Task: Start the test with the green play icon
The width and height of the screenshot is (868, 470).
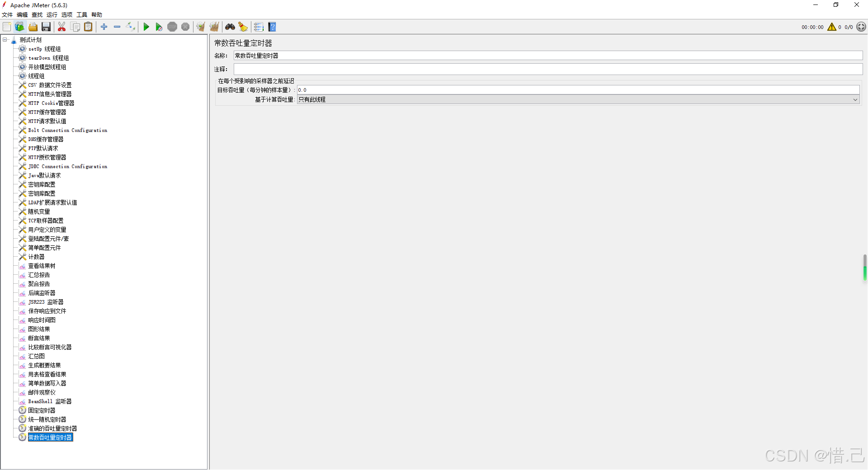Action: pos(146,27)
